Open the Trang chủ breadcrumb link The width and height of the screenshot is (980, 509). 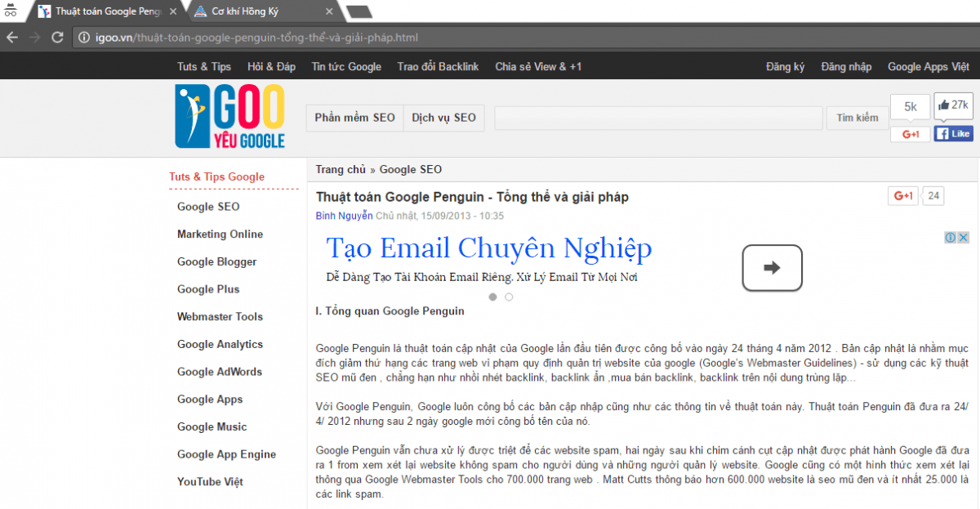point(341,169)
